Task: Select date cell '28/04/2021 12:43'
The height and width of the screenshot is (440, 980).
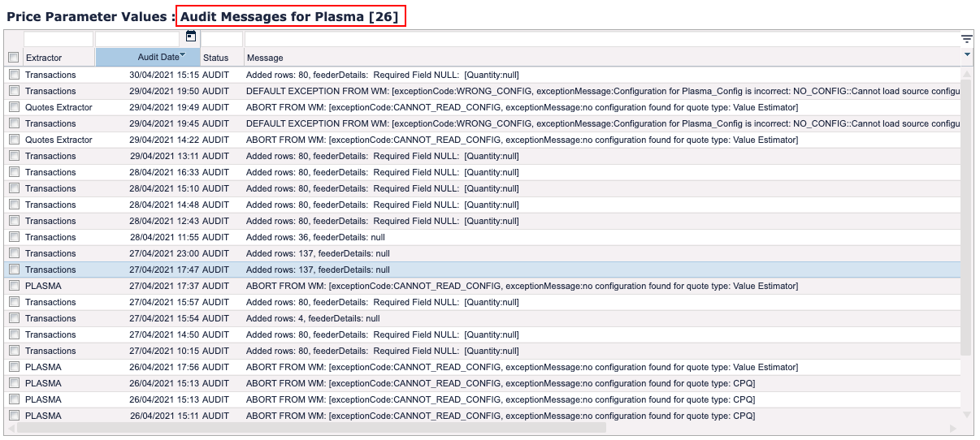Action: [164, 221]
